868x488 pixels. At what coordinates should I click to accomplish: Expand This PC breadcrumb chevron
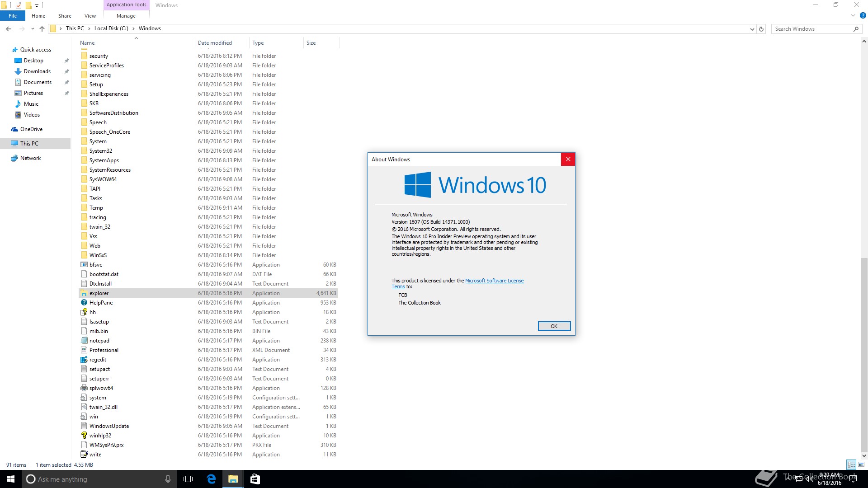tap(89, 28)
